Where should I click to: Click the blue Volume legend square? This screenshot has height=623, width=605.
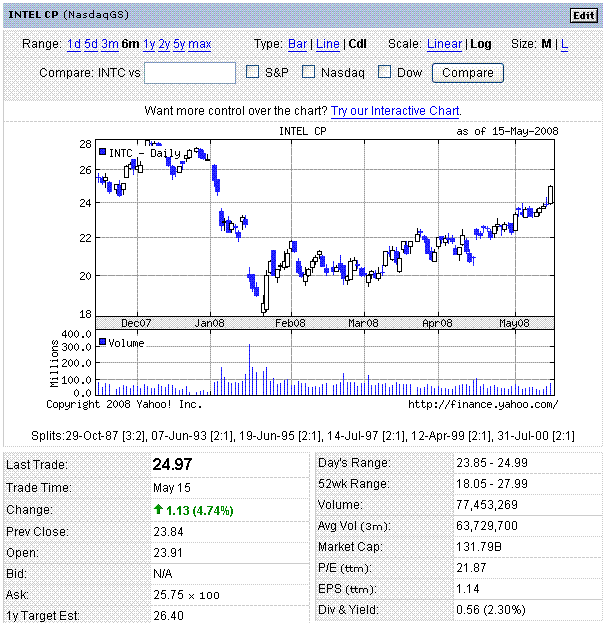click(x=103, y=343)
